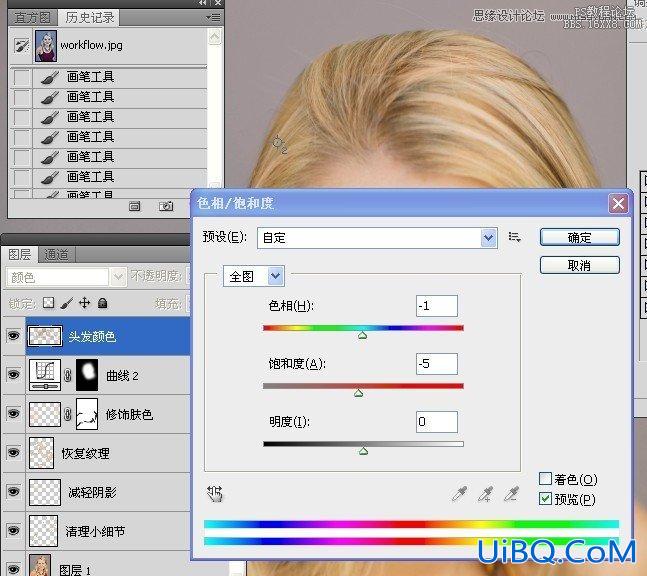Click the 确定 button
Screen dimensions: 647x576
[580, 238]
